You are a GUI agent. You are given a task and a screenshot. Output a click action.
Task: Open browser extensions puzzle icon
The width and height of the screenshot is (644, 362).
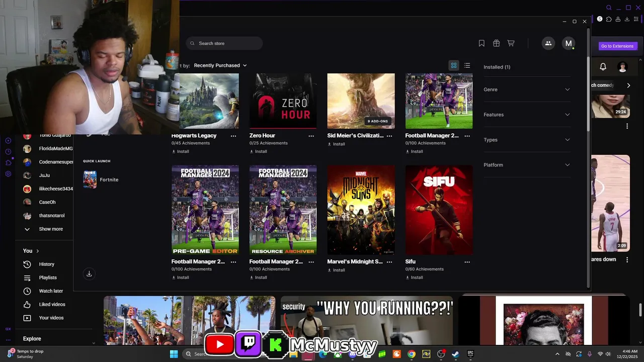[609, 19]
